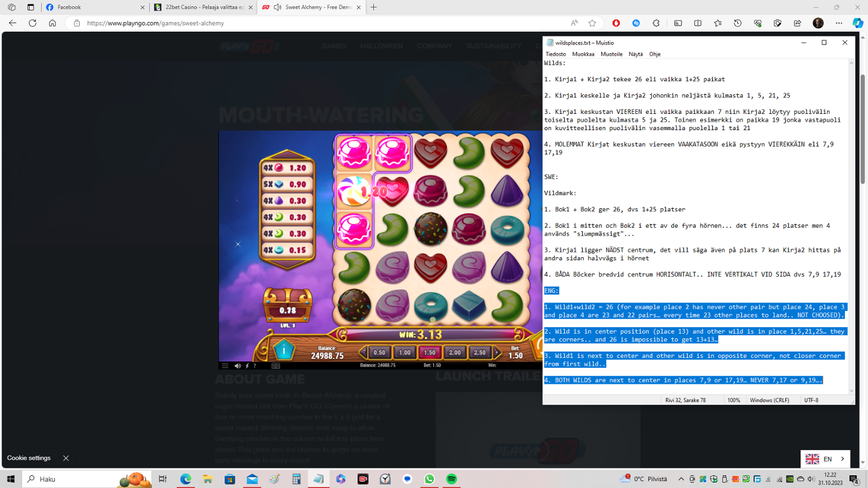Open the Muotoile menu in Notepad
This screenshot has width=868, height=488.
pos(611,54)
